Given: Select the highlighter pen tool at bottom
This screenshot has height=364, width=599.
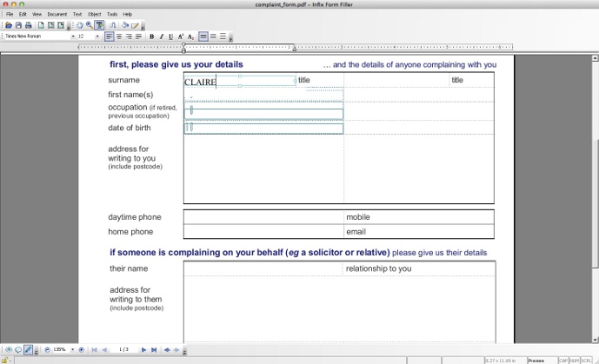Looking at the screenshot, I should coord(29,349).
